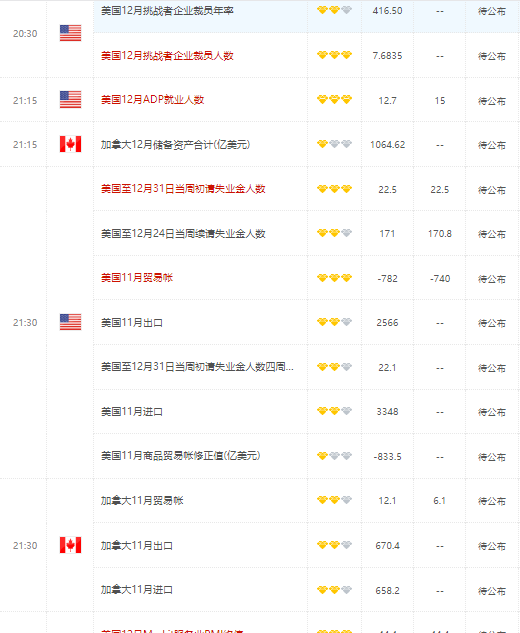This screenshot has width=520, height=633.
Task: Click previous value 2566
Action: [x=388, y=323]
